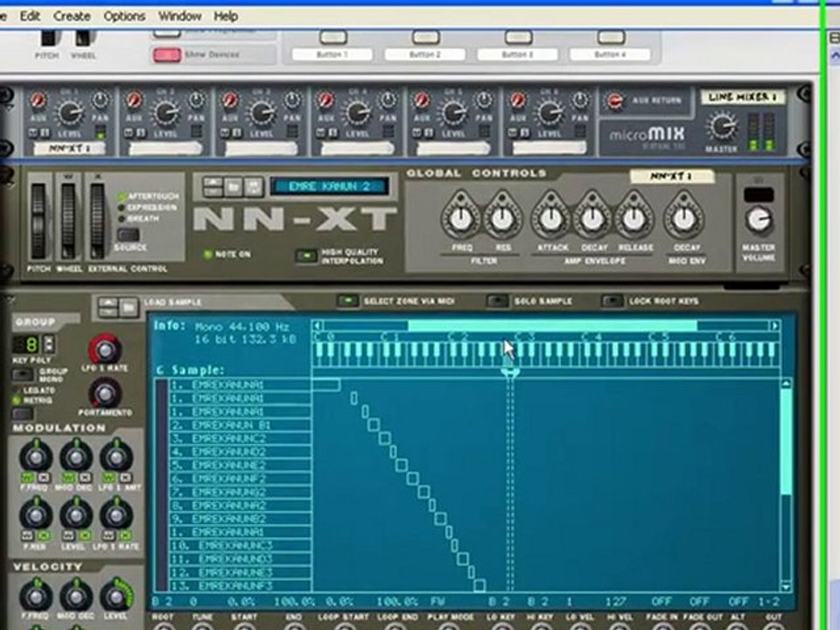Click the Mod Env Decay knob
Viewport: 840px width, 630px height.
pos(684,218)
